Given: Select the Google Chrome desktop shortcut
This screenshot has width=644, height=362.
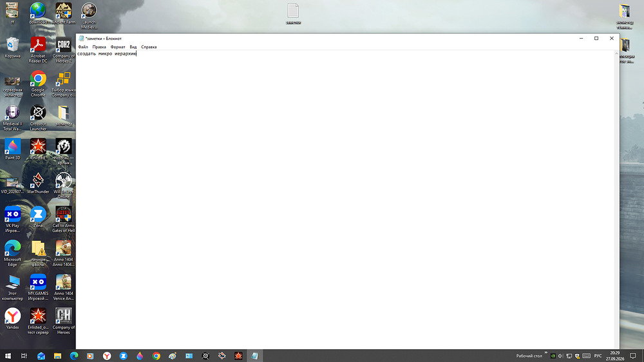Looking at the screenshot, I should pos(38,84).
